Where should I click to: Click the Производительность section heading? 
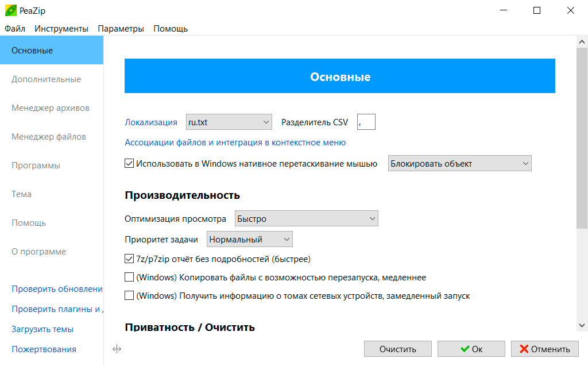click(x=182, y=195)
